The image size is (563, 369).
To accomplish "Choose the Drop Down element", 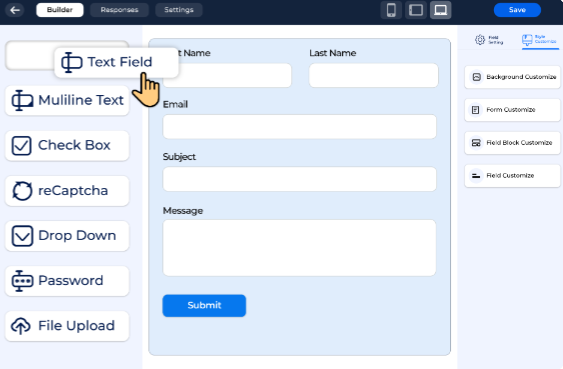I will click(x=67, y=236).
